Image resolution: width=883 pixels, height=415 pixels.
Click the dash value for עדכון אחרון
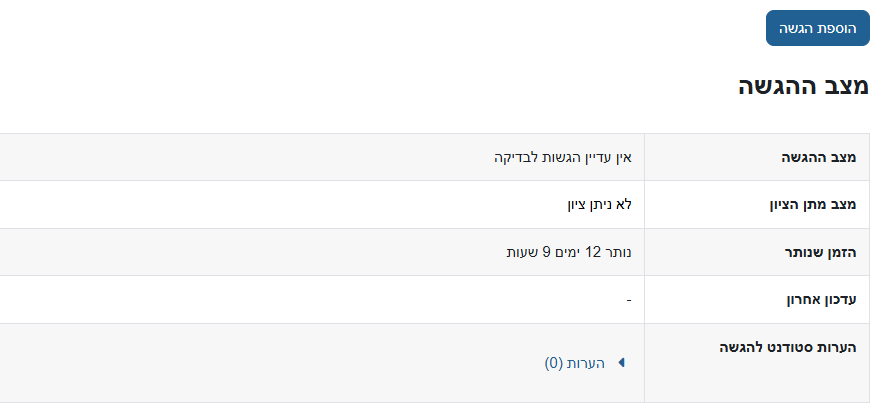[x=629, y=300]
